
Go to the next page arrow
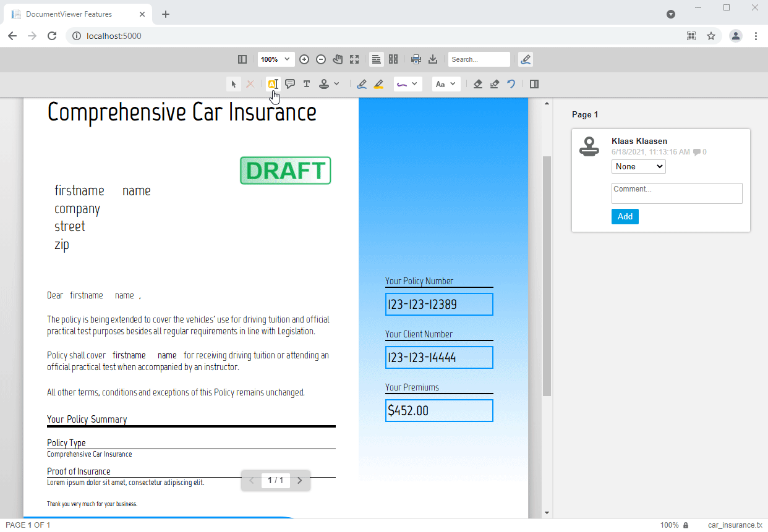[300, 480]
